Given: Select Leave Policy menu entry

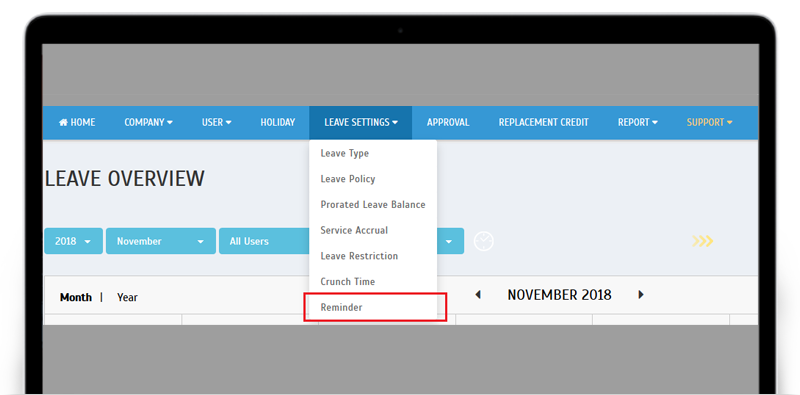Looking at the screenshot, I should [373, 179].
